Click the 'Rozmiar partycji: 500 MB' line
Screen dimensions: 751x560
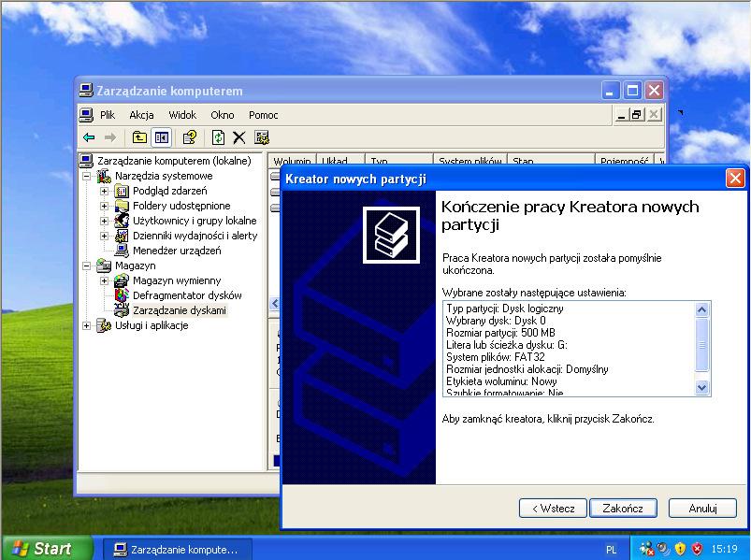tap(500, 333)
